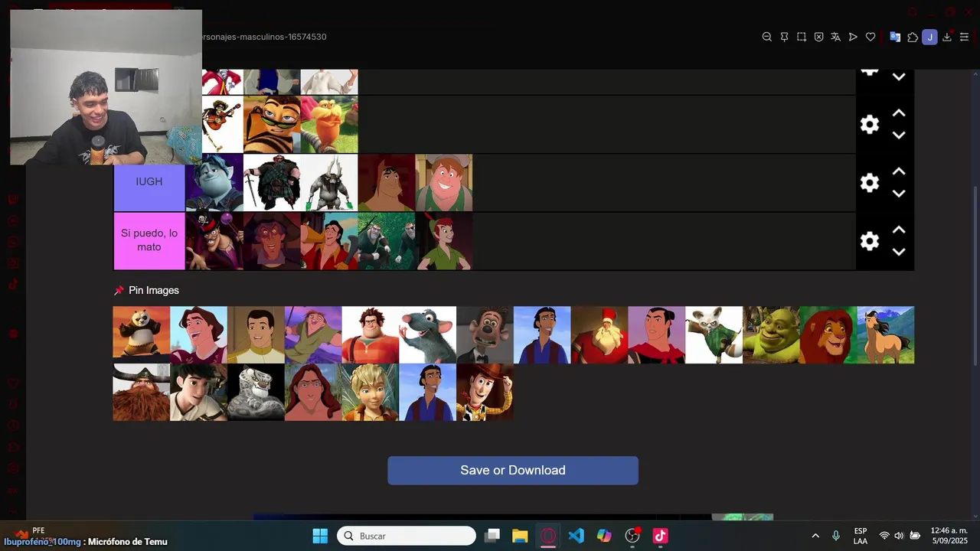The image size is (980, 551).
Task: Move IUGH tier up with chevron
Action: pos(899,171)
